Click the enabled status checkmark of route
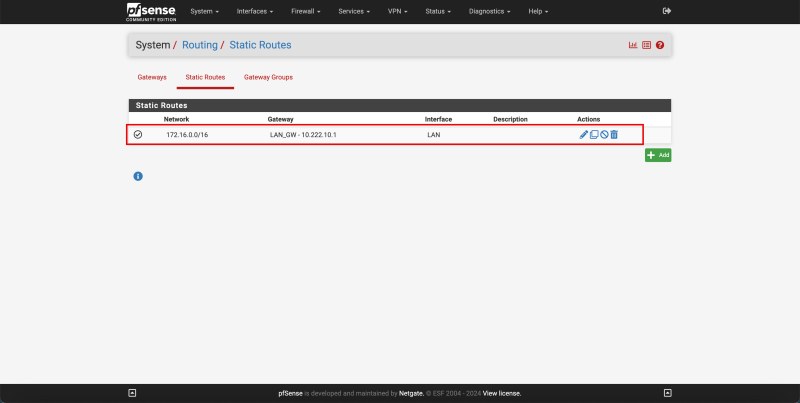Viewport: 800px width, 403px height. (138, 134)
